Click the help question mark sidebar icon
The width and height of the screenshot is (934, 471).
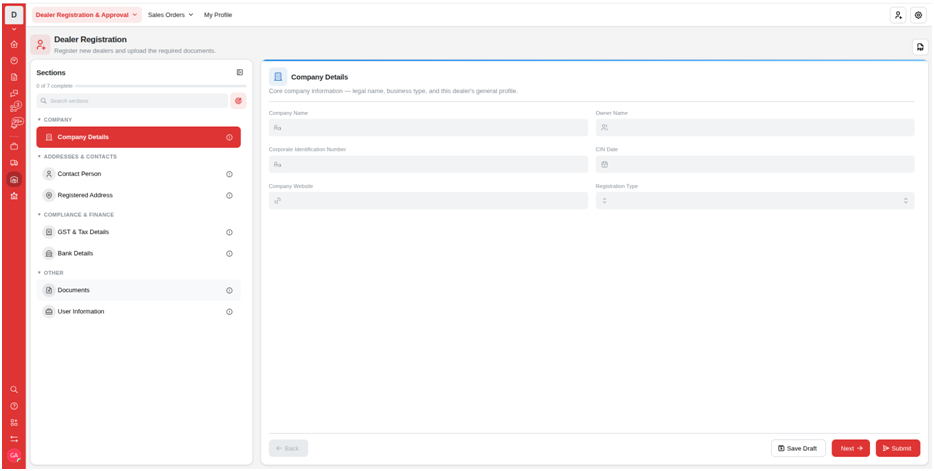(x=14, y=406)
